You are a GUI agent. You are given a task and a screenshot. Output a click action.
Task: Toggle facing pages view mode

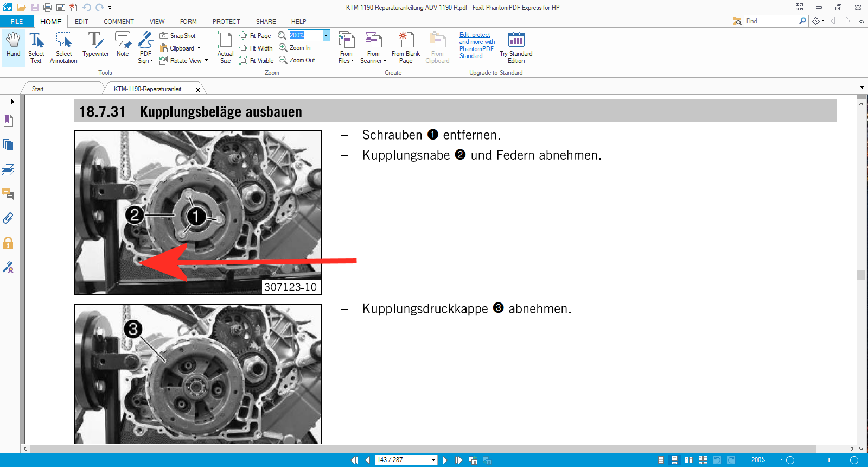point(688,460)
